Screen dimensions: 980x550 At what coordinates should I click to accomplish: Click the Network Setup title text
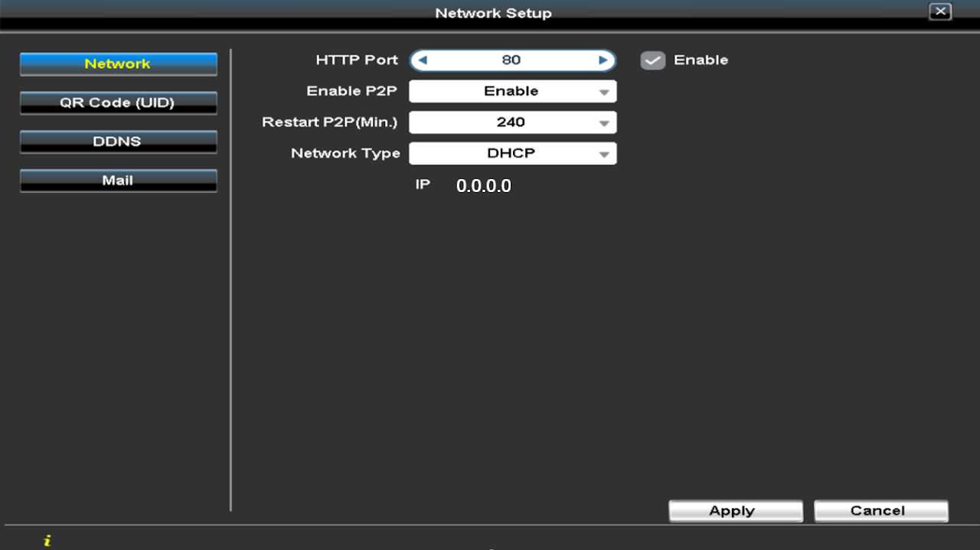pos(493,13)
